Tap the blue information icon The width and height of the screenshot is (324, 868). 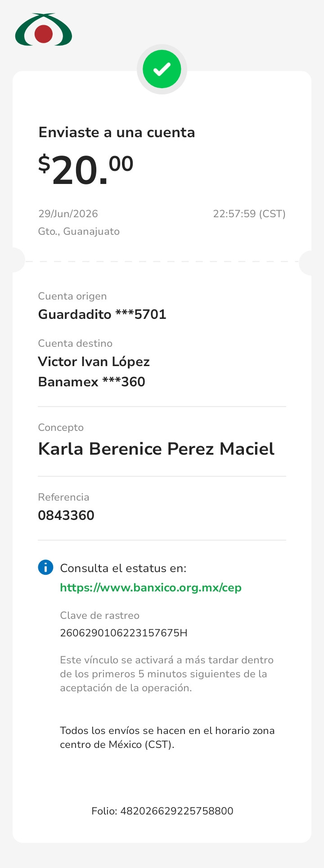pos(45,567)
